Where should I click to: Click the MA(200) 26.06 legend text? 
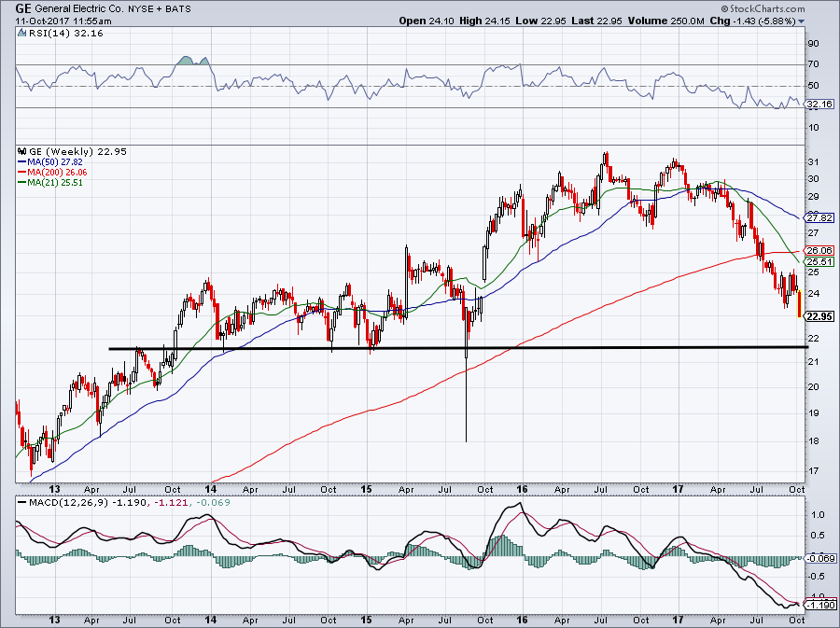57,173
